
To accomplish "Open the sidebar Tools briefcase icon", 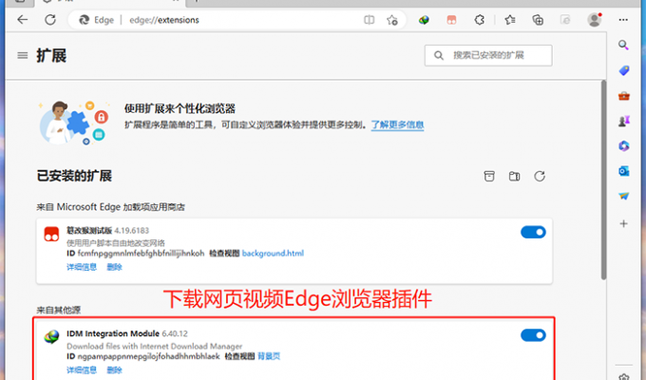I will (x=624, y=96).
